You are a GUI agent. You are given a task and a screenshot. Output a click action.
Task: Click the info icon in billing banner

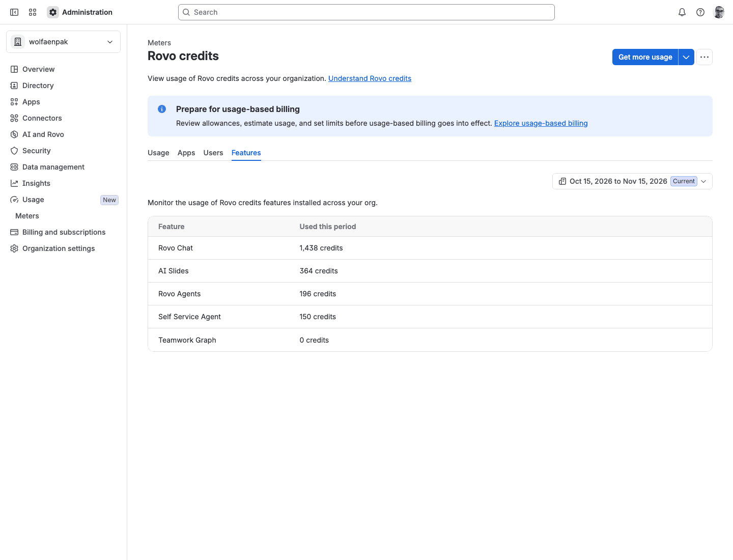tap(162, 109)
